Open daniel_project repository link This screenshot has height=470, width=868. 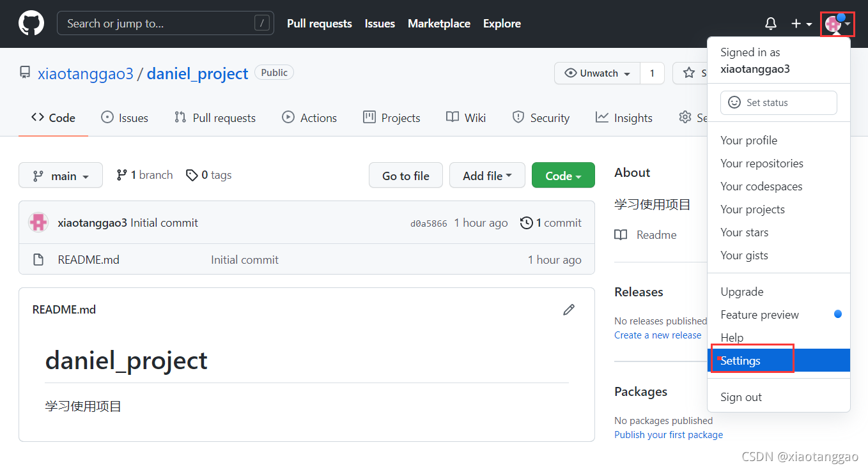point(198,73)
